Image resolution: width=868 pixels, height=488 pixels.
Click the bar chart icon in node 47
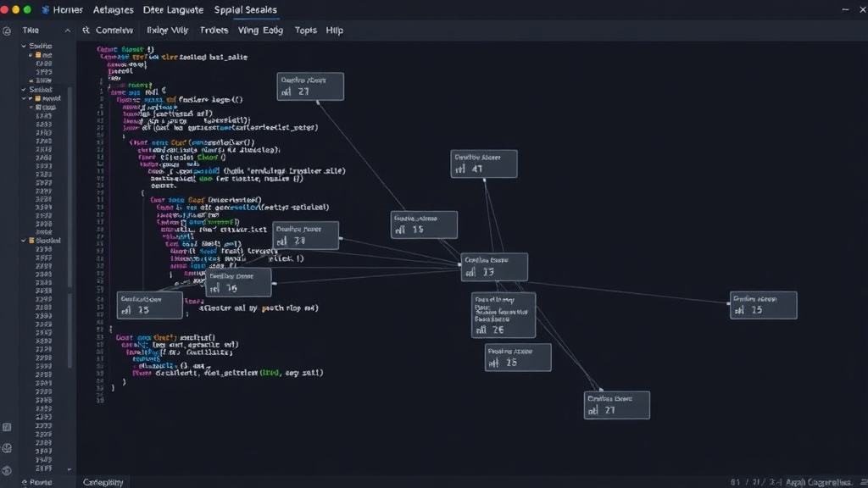[460, 169]
